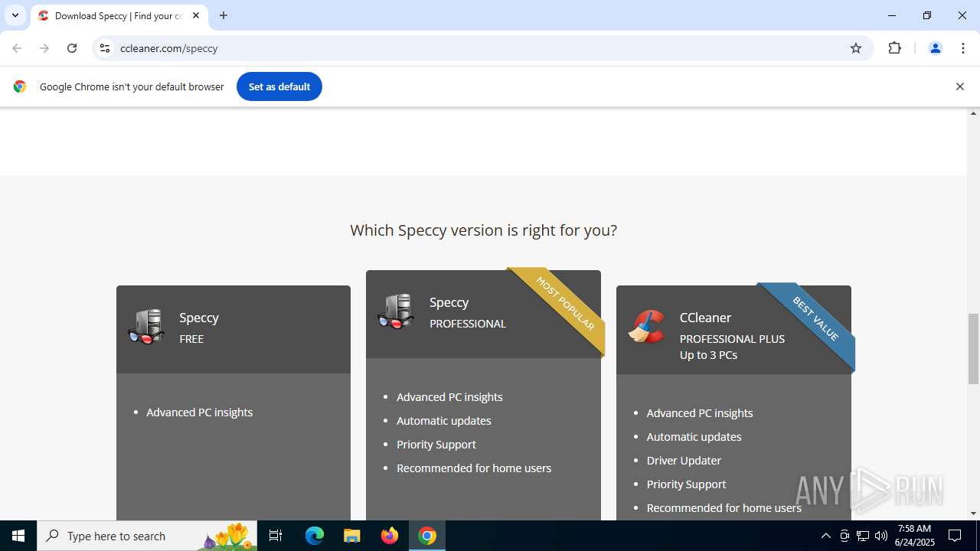Click the Set as default button
Viewport: 980px width, 551px height.
click(x=279, y=86)
